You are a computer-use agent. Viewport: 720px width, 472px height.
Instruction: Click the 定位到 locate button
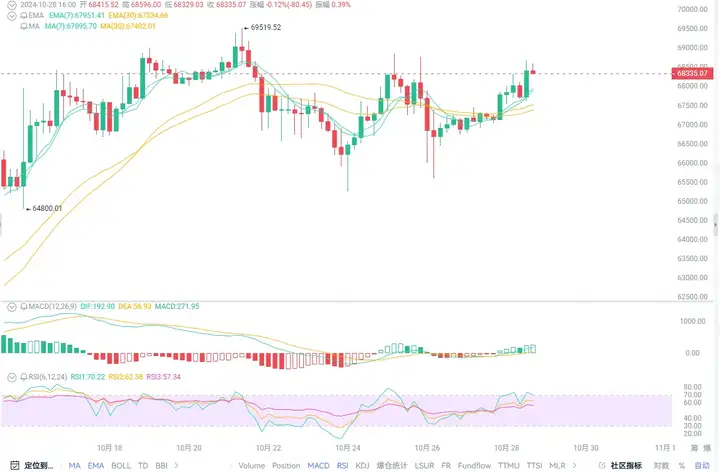coord(39,466)
